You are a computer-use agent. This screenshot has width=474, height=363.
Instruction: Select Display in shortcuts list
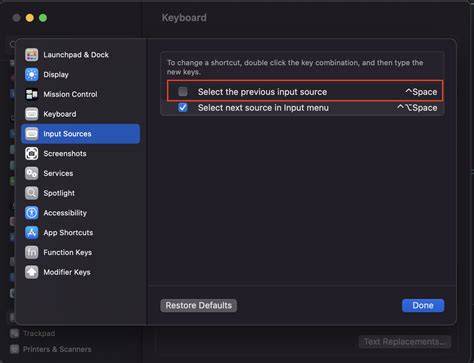pos(56,74)
